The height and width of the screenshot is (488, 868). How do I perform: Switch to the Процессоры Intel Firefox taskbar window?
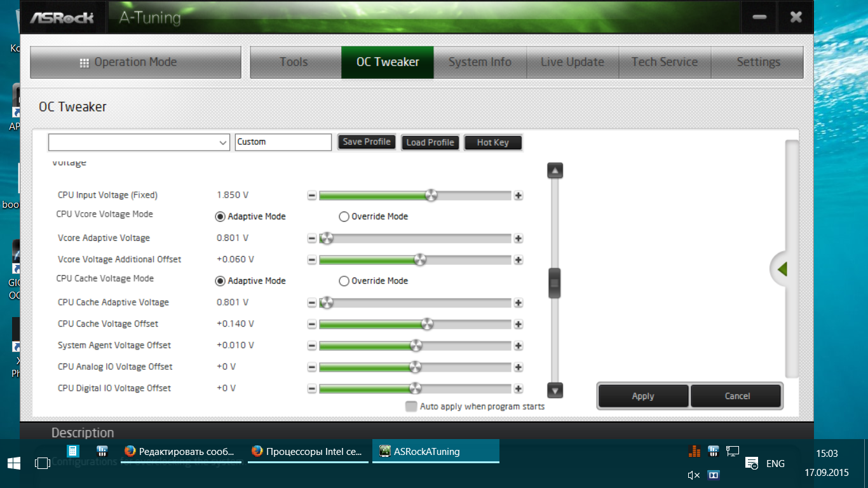(x=308, y=452)
